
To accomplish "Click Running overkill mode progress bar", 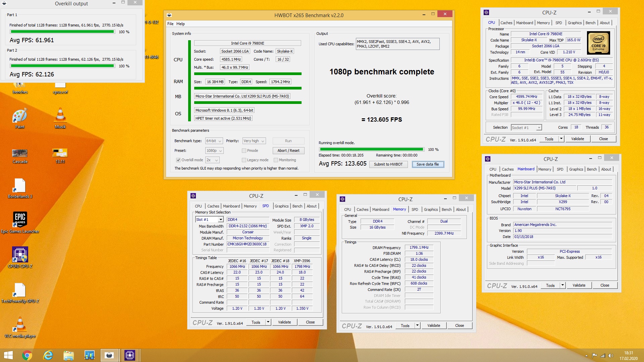I will [x=371, y=149].
